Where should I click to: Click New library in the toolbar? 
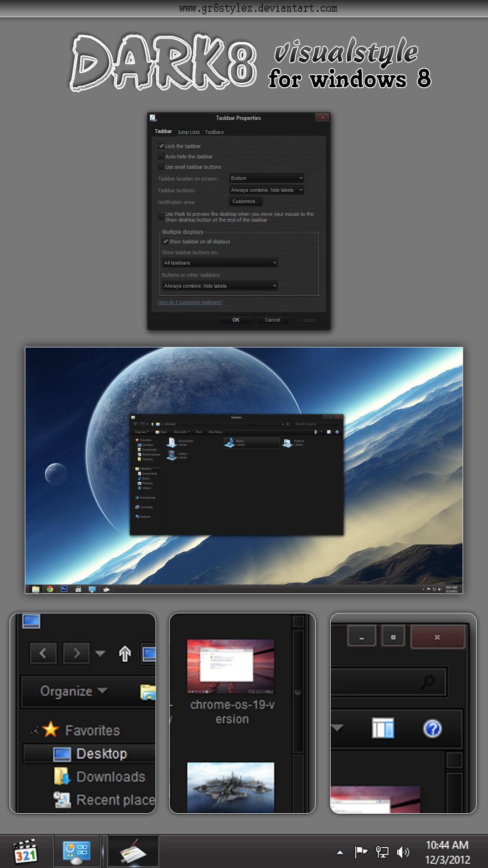pos(215,432)
